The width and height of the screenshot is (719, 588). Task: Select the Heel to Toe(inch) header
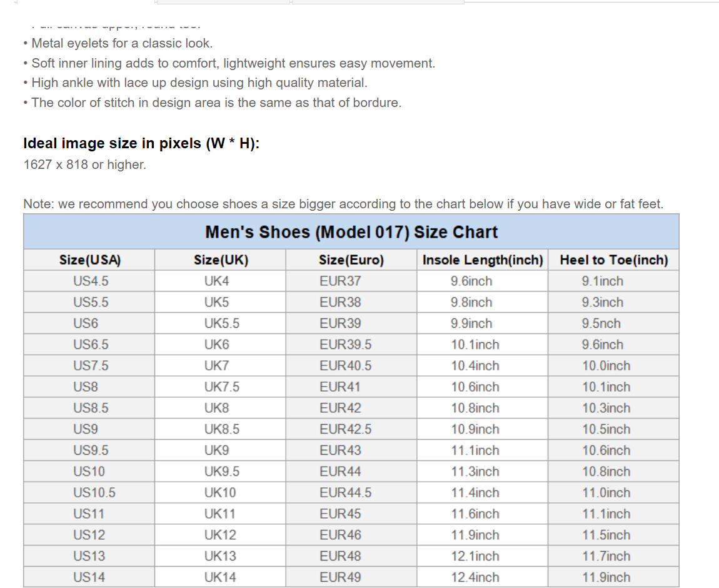pyautogui.click(x=613, y=260)
